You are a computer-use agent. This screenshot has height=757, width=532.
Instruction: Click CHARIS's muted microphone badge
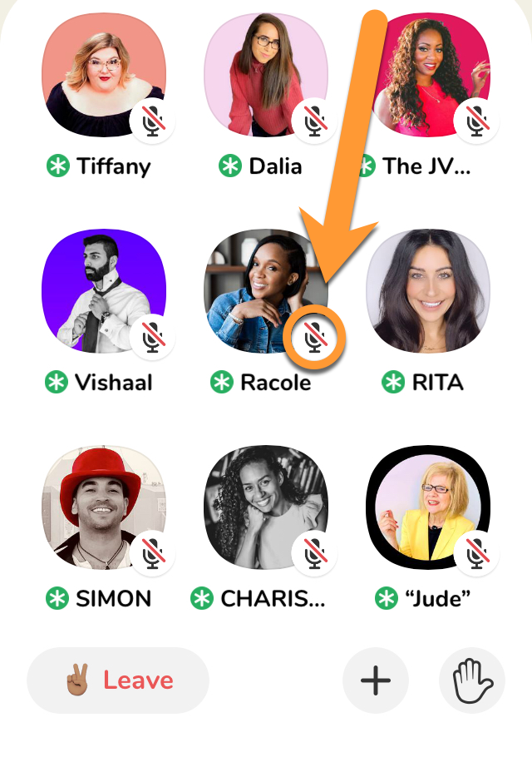click(314, 553)
